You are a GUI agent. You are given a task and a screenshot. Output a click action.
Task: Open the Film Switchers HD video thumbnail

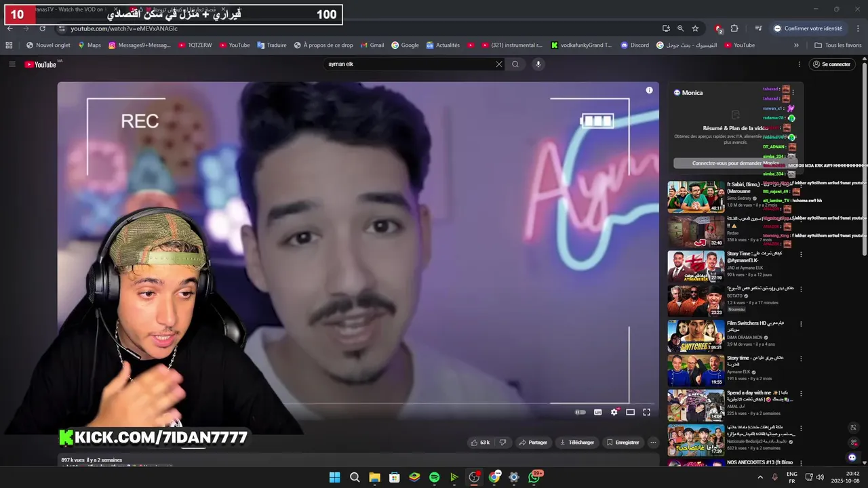(x=696, y=336)
